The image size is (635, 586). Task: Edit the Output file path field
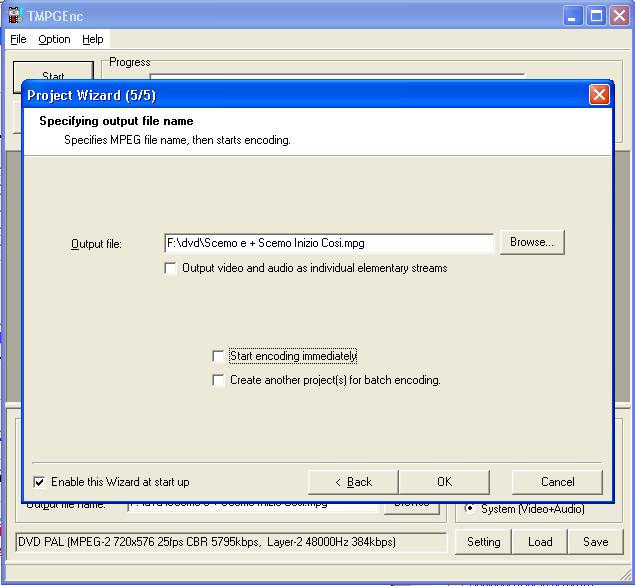pos(329,243)
